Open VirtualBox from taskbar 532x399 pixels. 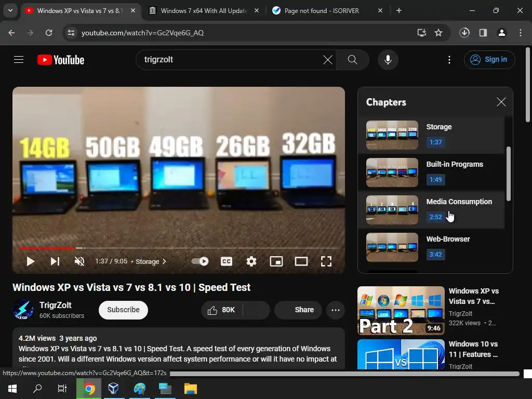point(114,389)
